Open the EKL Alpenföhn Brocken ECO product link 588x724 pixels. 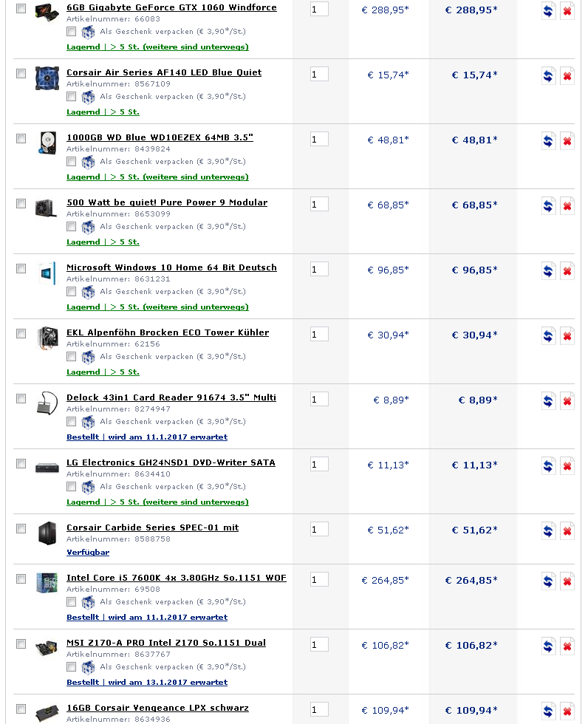click(x=168, y=332)
